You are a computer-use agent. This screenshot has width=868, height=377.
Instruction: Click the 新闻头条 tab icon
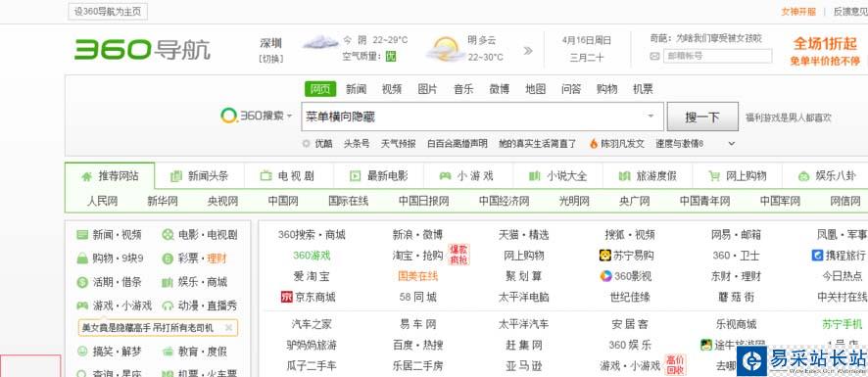(176, 176)
